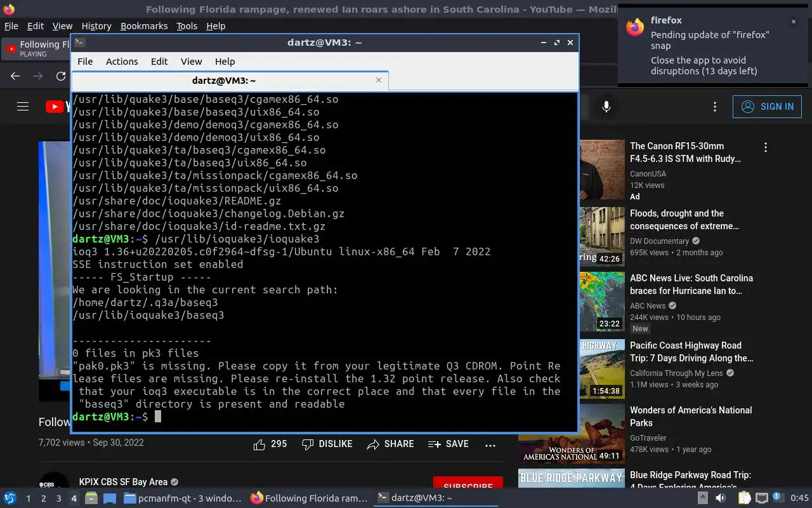
Task: Switch to workspace 1
Action: (x=28, y=498)
